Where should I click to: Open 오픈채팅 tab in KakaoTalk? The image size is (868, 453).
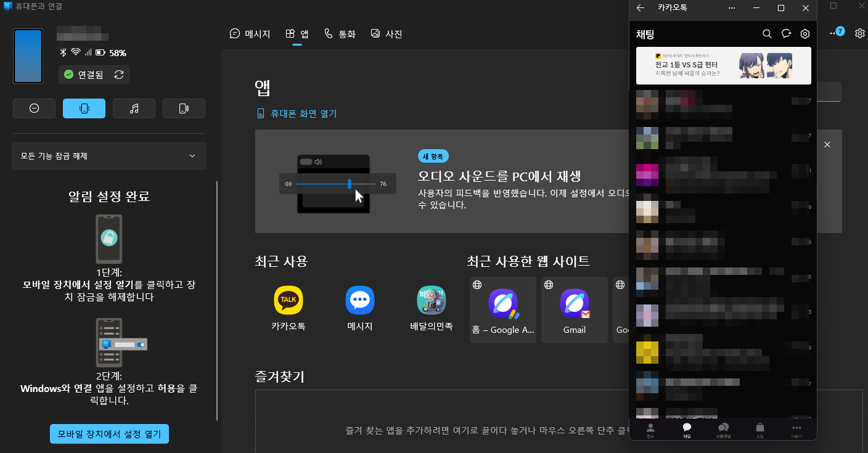tap(723, 430)
